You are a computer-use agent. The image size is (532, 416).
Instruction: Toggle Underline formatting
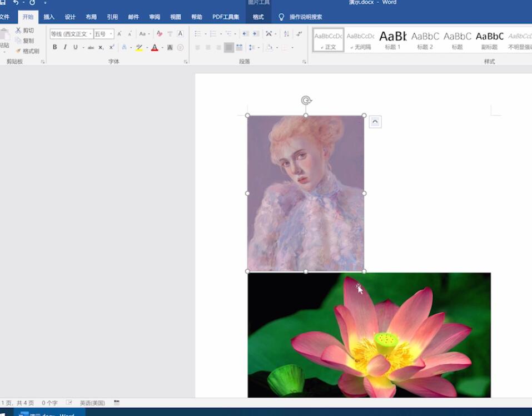tap(75, 47)
